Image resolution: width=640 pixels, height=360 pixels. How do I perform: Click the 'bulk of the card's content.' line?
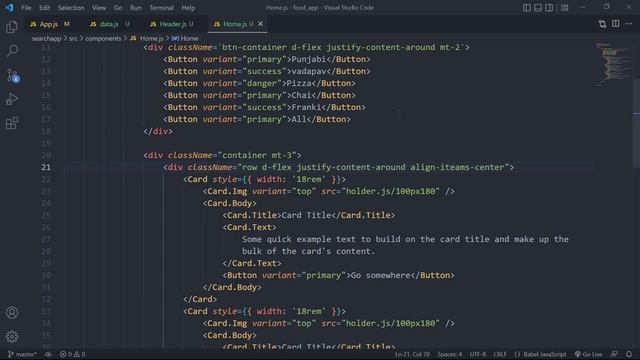click(x=308, y=251)
